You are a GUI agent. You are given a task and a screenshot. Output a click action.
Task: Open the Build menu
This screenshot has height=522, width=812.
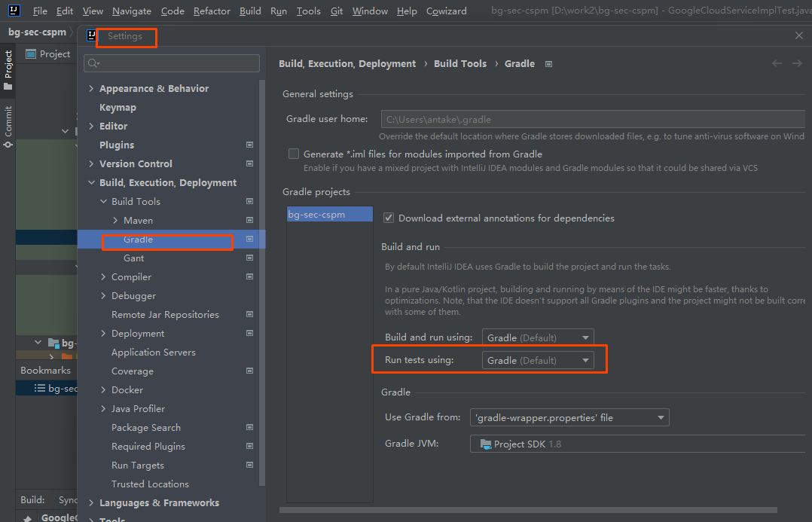250,11
